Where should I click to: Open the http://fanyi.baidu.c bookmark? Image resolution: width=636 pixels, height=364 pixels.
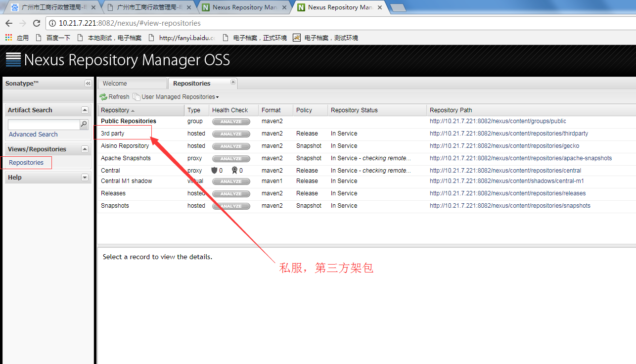182,38
